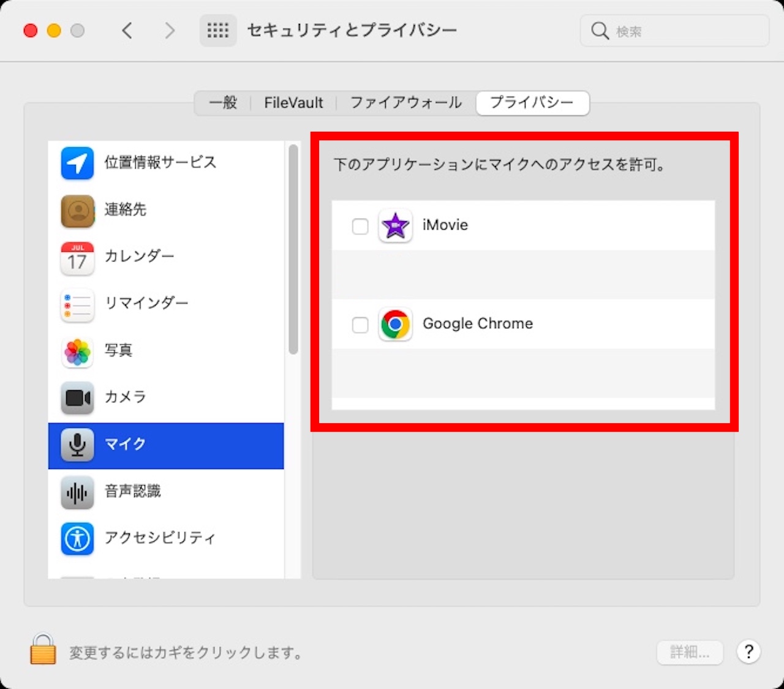Click the privacy category list scrollbar
The width and height of the screenshot is (784, 689).
click(x=293, y=249)
